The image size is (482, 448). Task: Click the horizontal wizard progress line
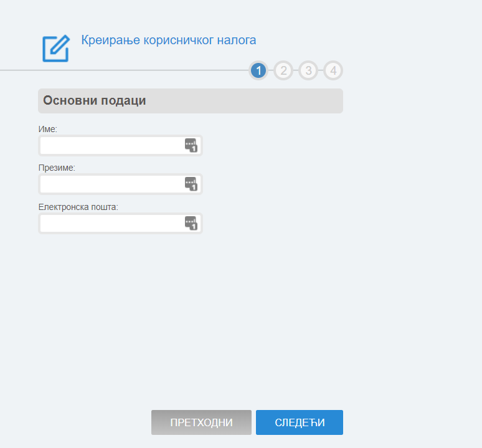pyautogui.click(x=124, y=70)
